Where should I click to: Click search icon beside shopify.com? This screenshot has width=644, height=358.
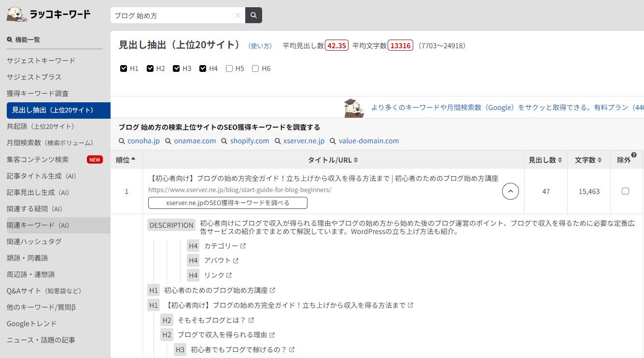click(x=224, y=141)
